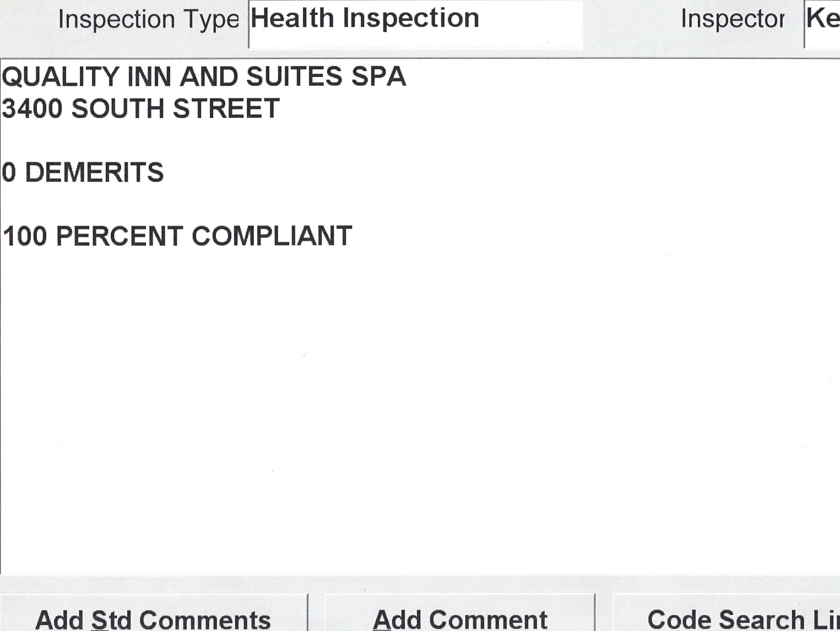This screenshot has width=840, height=631.
Task: Click the word STREET in the address
Action: coord(226,108)
